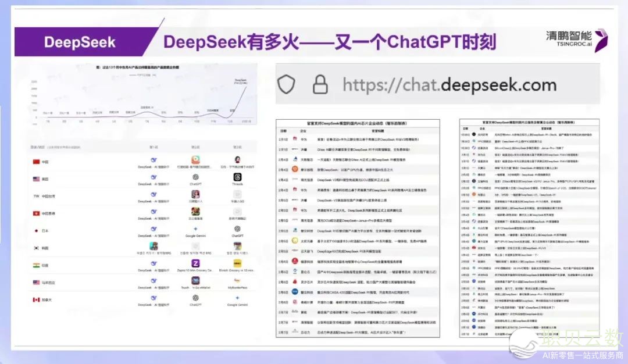The height and width of the screenshot is (364, 628).
Task: Click the 'Google Gemini' label in Japan row
Action: (195, 236)
